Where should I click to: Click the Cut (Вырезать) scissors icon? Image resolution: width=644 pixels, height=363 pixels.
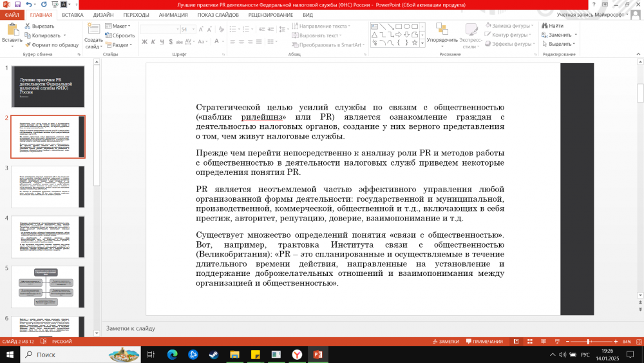tap(27, 26)
